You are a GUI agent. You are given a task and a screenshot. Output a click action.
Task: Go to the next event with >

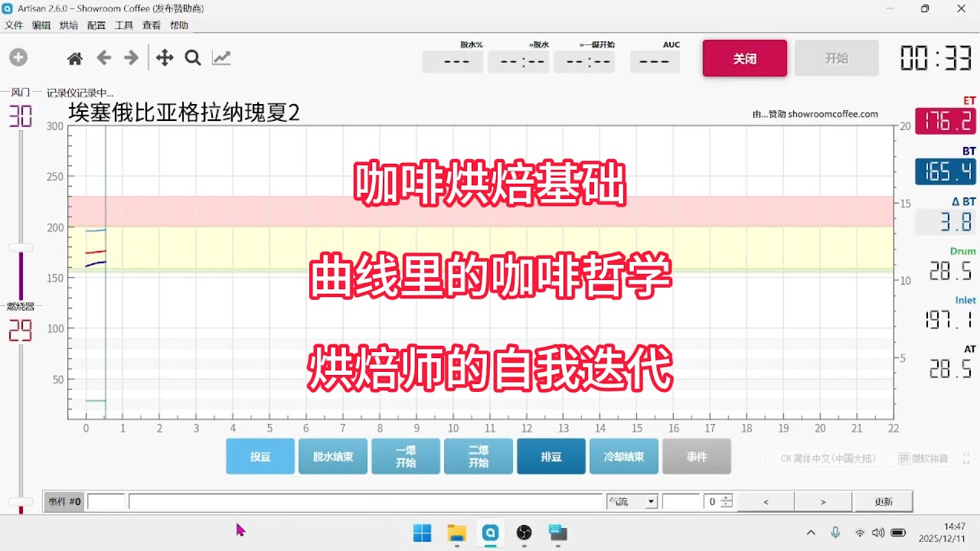[823, 502]
